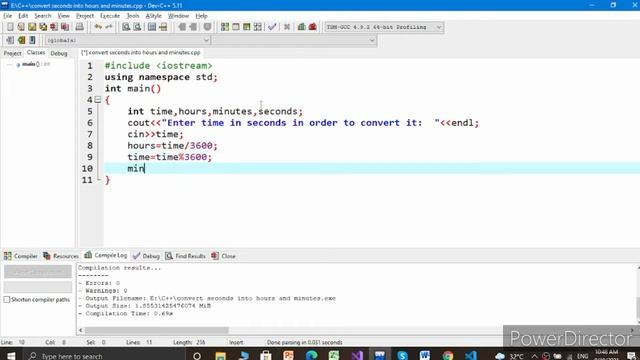The height and width of the screenshot is (360, 640).
Task: Undo the last edit via toolbar
Action: [98, 27]
